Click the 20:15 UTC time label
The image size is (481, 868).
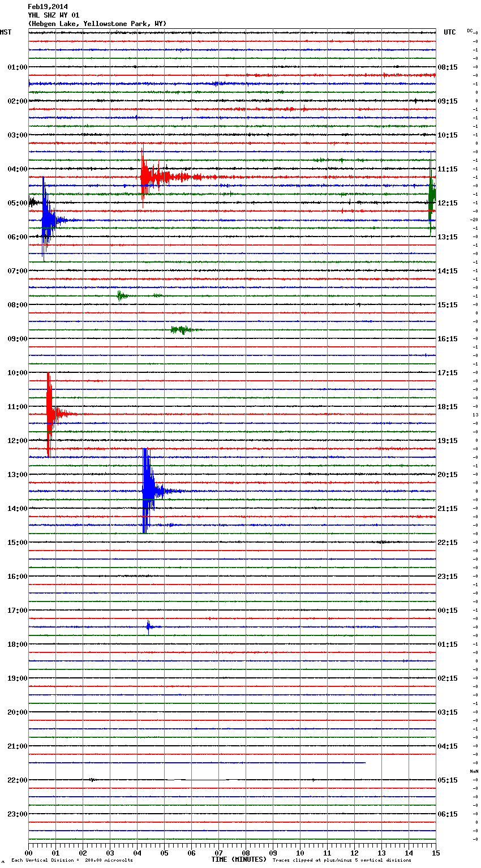tap(448, 474)
